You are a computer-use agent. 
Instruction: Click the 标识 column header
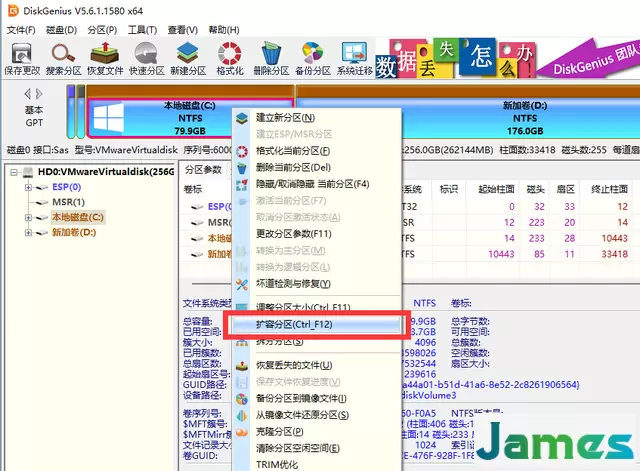pos(449,189)
